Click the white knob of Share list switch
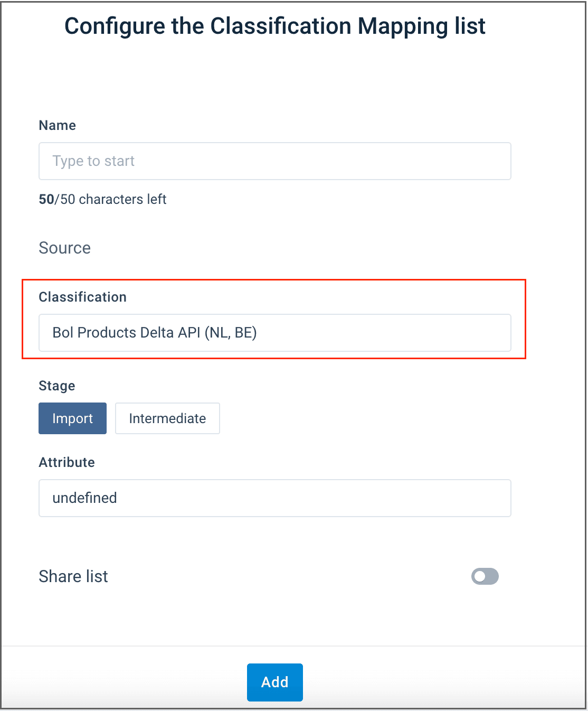This screenshot has height=711, width=588. (x=479, y=576)
